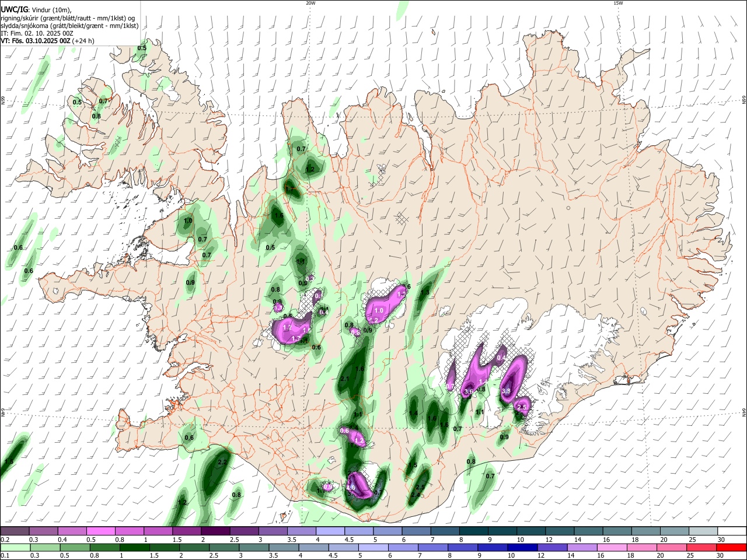Pick the bright pink snow swatch labeled 0.5
The image size is (747, 560).
[102, 531]
